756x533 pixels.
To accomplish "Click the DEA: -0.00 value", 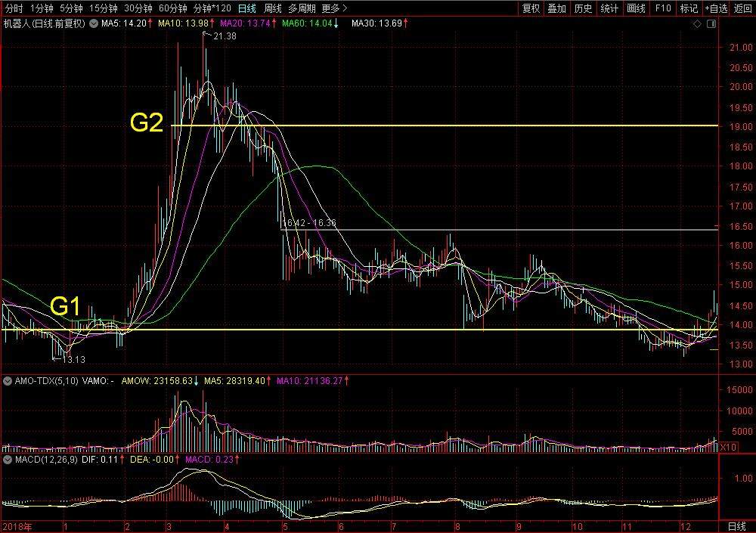I will 154,460.
